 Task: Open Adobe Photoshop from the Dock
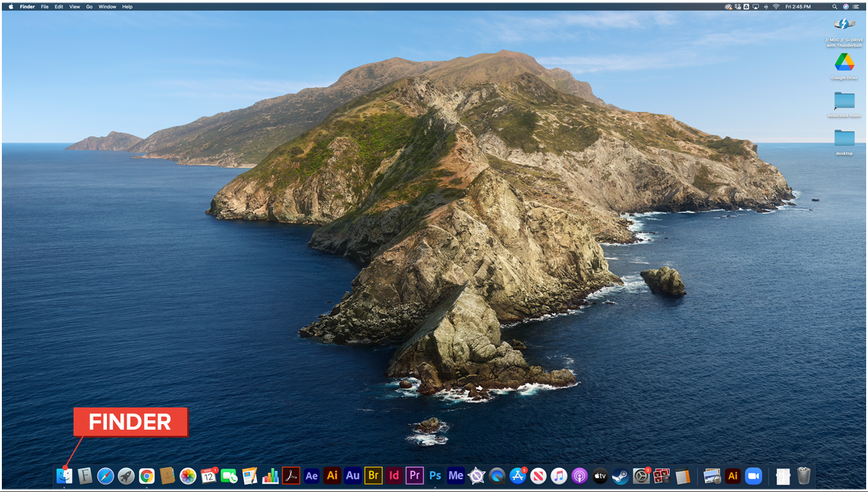435,476
